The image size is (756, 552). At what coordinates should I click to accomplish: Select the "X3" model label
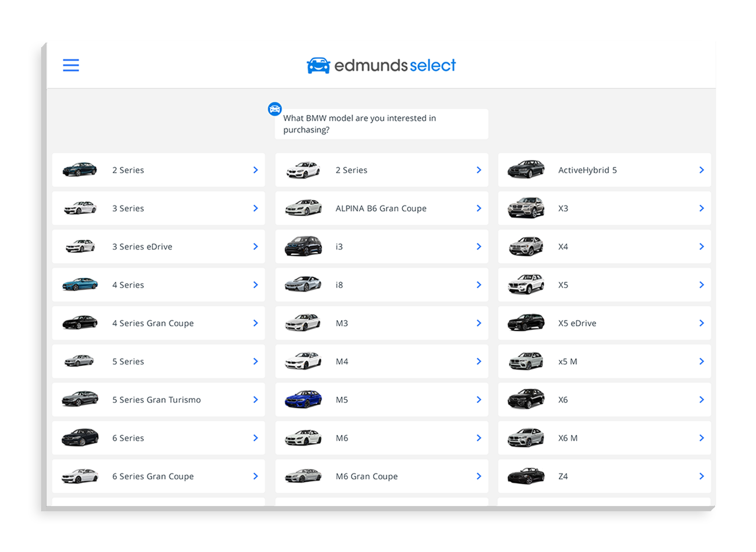click(563, 209)
